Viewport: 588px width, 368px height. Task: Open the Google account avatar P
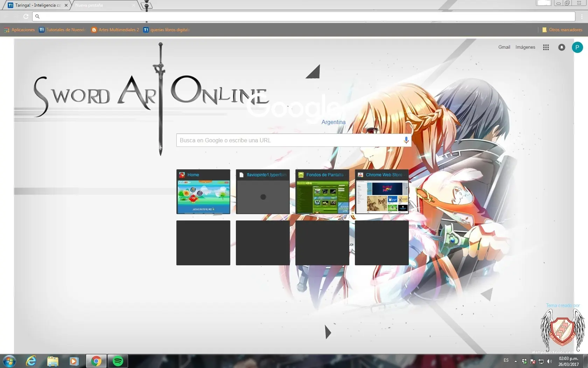(x=577, y=47)
